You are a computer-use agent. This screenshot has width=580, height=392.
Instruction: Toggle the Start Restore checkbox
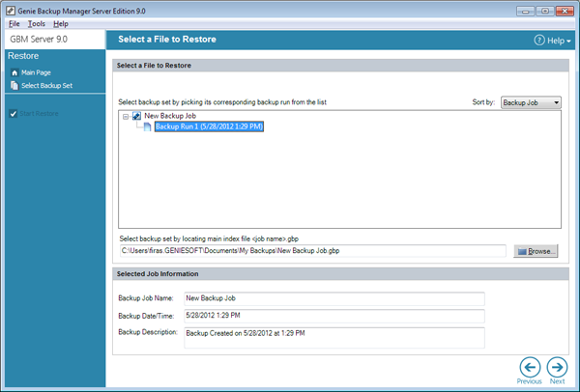[x=13, y=113]
